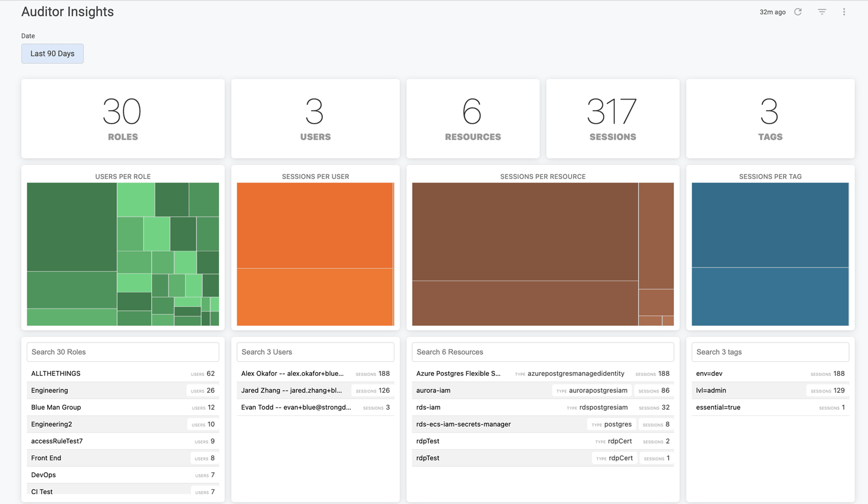The image size is (868, 504).
Task: Click the Search 6 Resources field
Action: 542,352
